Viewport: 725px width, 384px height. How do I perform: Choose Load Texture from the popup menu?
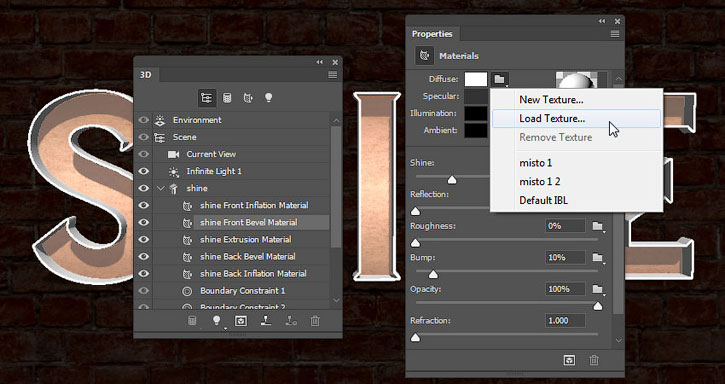[576, 118]
